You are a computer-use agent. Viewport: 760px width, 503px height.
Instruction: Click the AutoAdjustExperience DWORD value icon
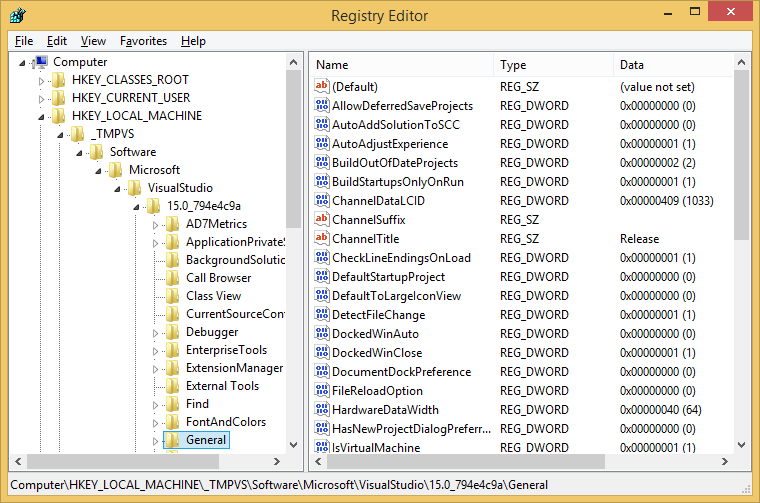click(322, 144)
